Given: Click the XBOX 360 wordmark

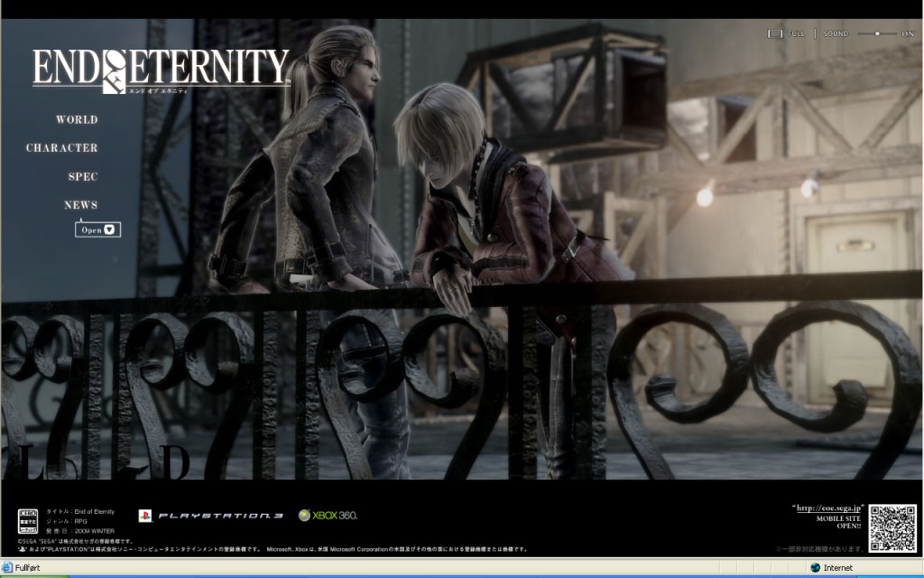Looking at the screenshot, I should click(x=335, y=516).
